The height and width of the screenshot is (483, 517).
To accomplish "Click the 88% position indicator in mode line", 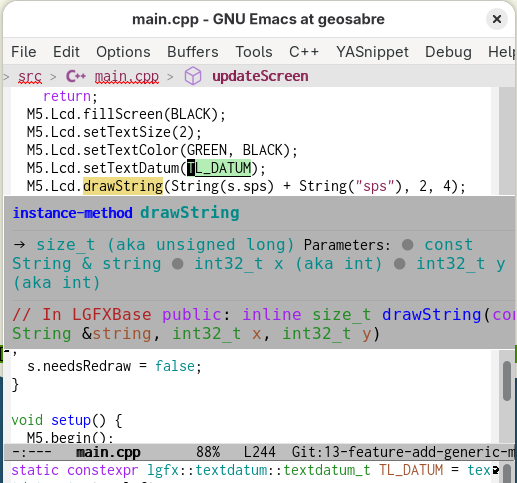I will click(x=208, y=452).
